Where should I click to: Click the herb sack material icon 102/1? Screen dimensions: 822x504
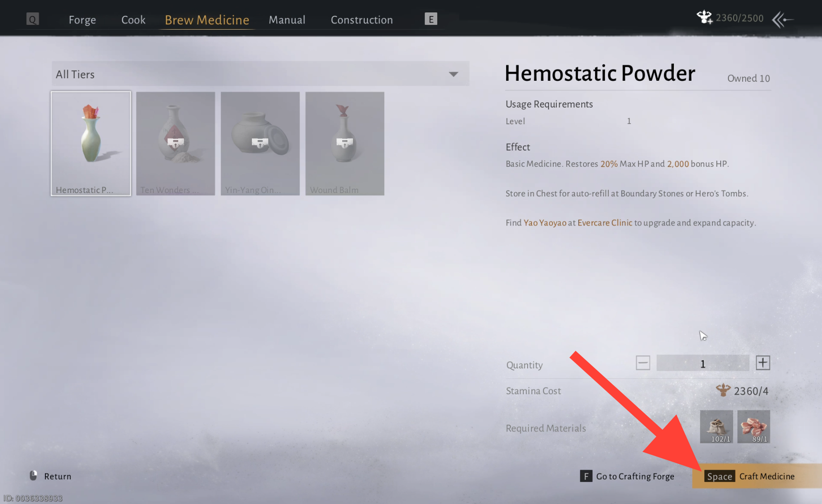tap(716, 427)
